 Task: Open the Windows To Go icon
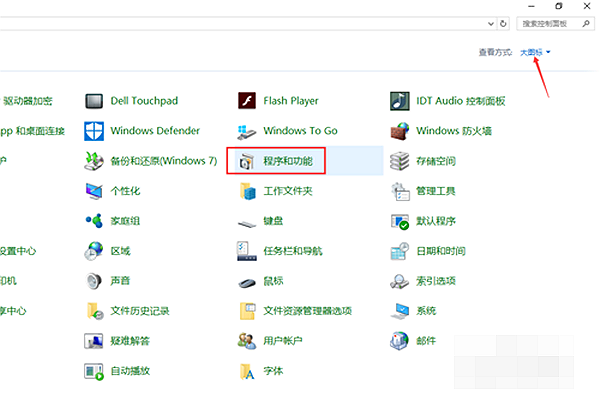pyautogui.click(x=247, y=131)
